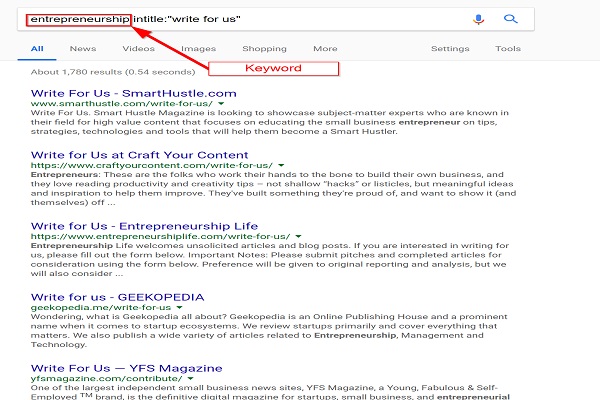Click the Smart Hustle Magazine description snippet
The width and height of the screenshot is (600, 400).
[x=270, y=122]
